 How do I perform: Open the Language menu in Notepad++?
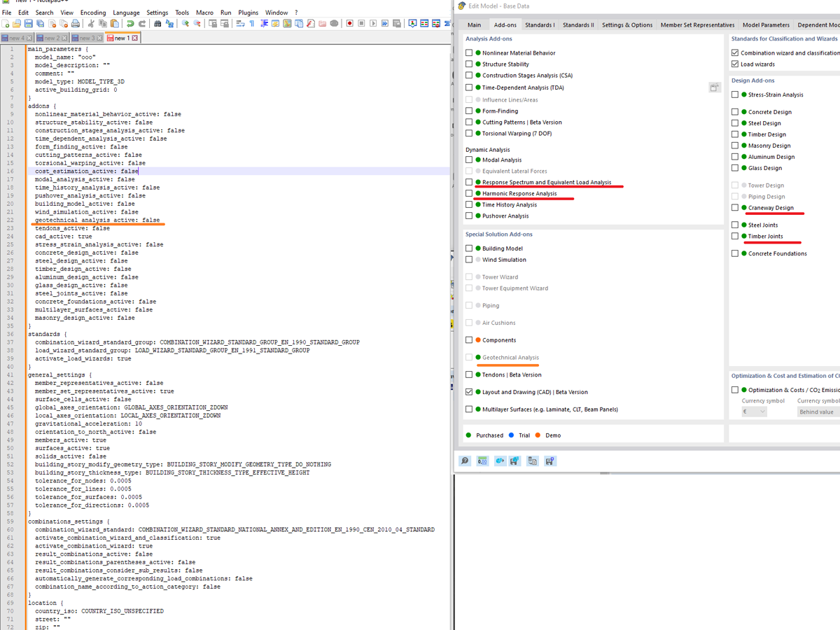(126, 11)
